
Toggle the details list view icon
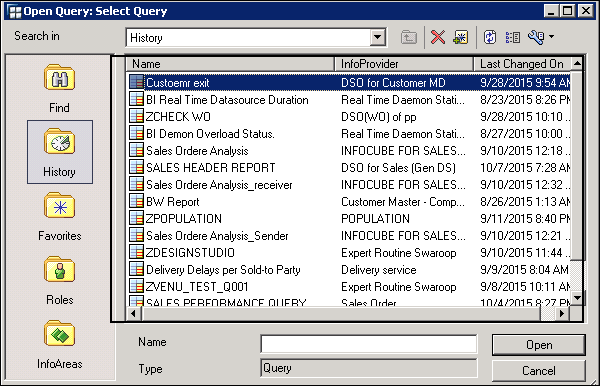pos(513,37)
